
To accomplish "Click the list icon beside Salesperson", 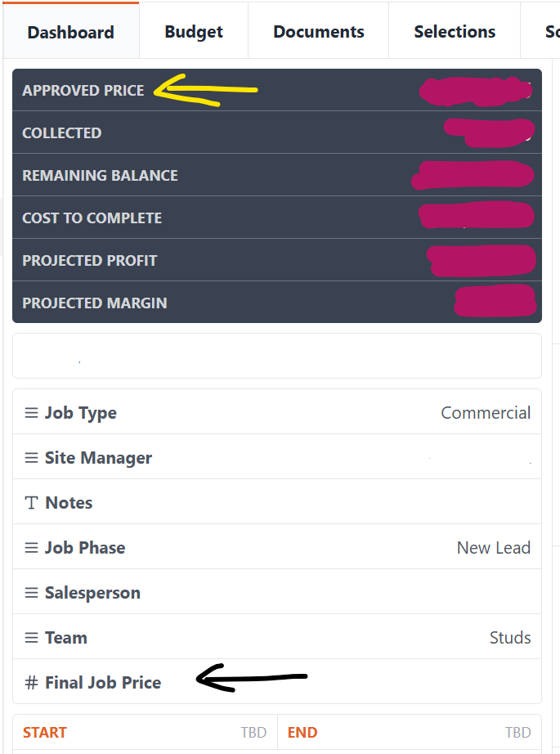I will [31, 593].
